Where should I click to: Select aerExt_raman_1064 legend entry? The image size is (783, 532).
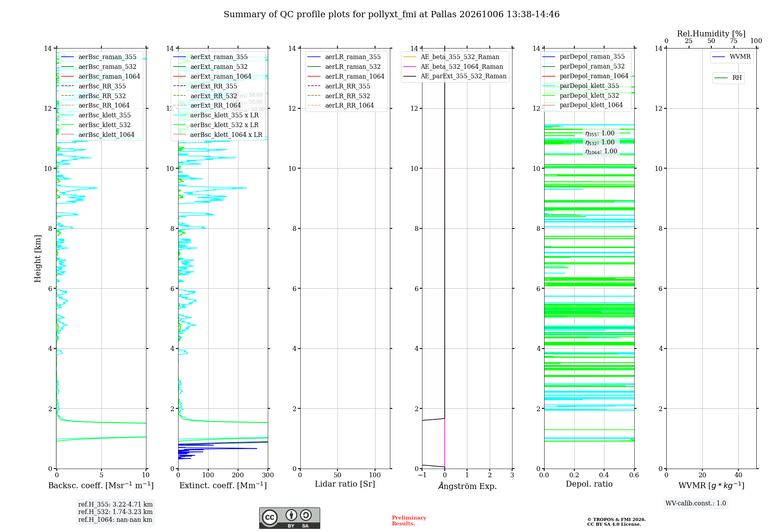tap(212, 77)
